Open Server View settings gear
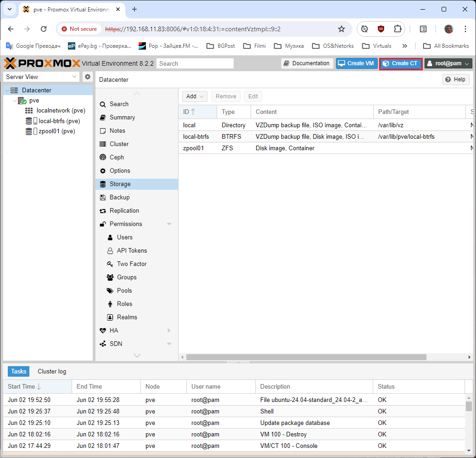The image size is (476, 458). pyautogui.click(x=87, y=77)
